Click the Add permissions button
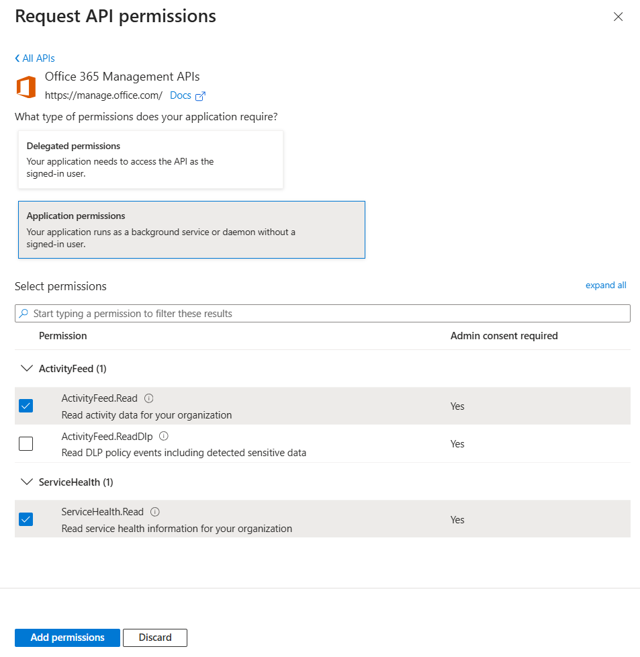Viewport: 640px width, 657px height. pyautogui.click(x=67, y=637)
